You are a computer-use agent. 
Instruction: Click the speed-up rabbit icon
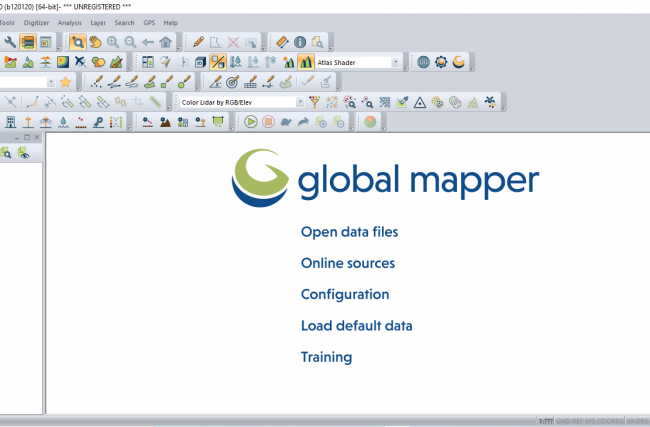point(303,122)
